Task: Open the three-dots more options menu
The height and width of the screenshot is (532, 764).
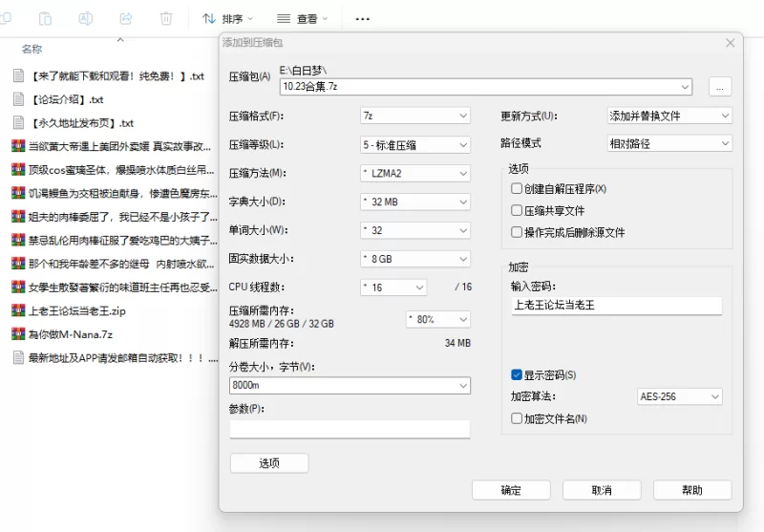Action: pos(362,18)
